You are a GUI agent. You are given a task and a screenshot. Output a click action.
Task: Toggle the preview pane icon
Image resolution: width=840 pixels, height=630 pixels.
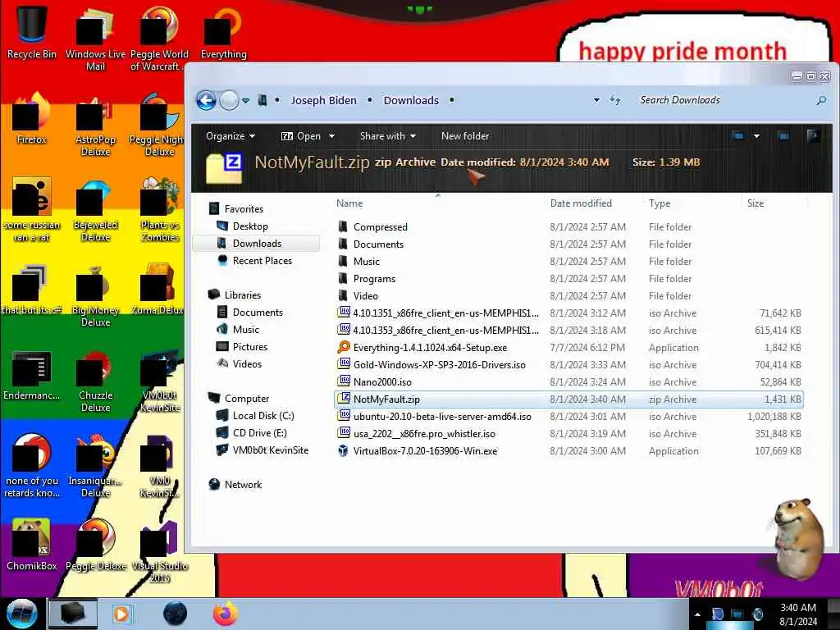pos(783,136)
